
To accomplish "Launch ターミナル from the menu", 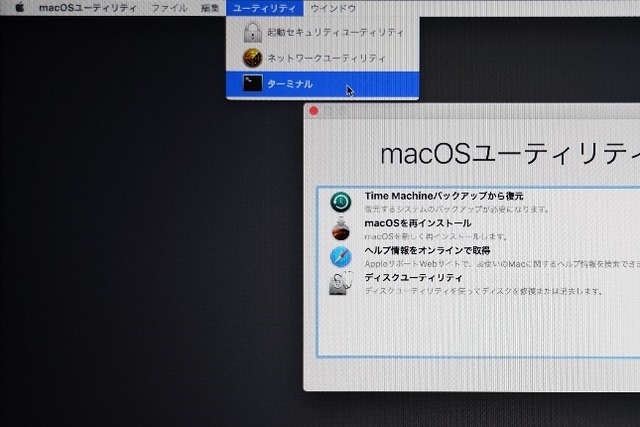I will pos(322,84).
